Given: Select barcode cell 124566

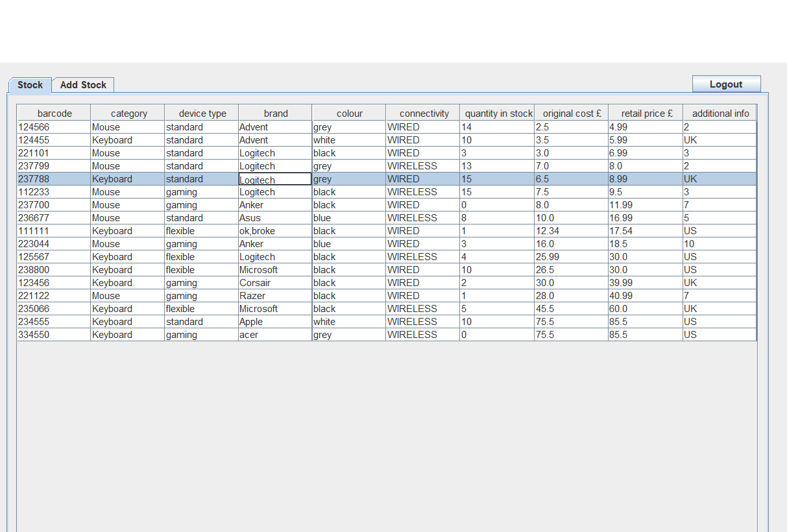Looking at the screenshot, I should (x=54, y=127).
